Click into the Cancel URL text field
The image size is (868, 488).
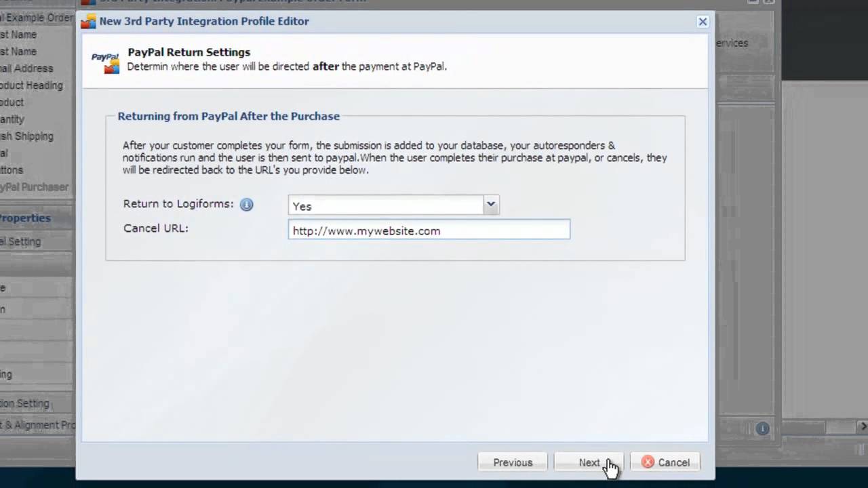(429, 230)
